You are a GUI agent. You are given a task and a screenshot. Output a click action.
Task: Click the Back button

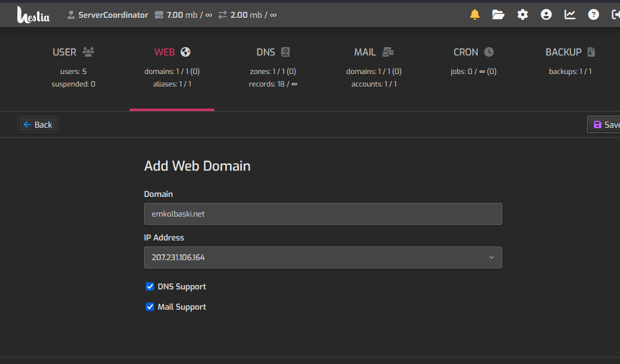[x=38, y=125]
